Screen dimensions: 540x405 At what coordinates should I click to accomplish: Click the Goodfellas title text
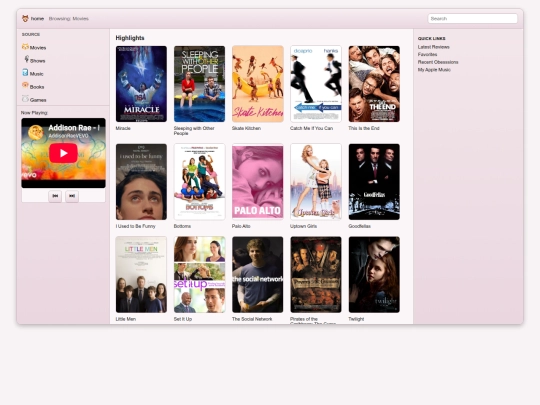click(x=360, y=226)
